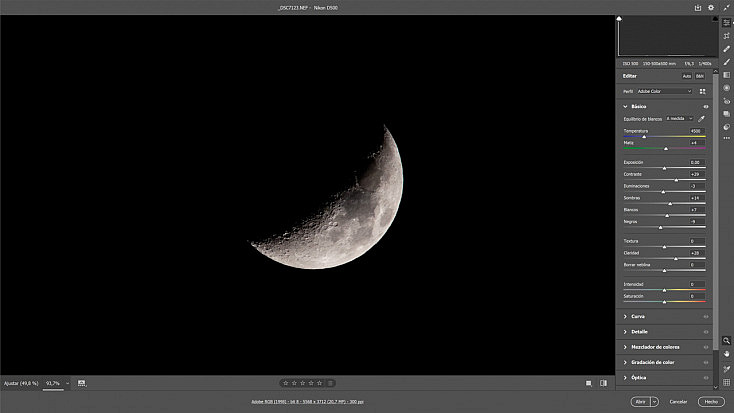Click the Sombras value field

pos(697,198)
